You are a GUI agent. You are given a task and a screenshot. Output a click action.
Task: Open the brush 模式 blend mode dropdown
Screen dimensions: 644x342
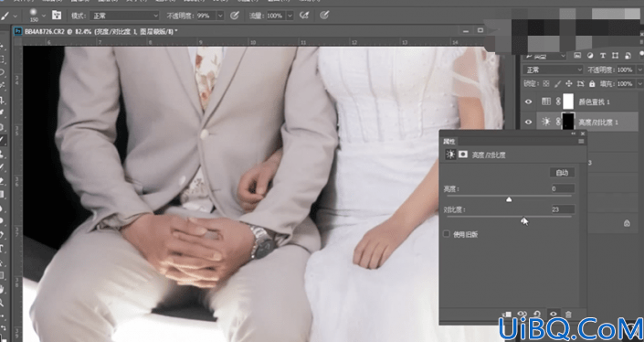coord(124,16)
